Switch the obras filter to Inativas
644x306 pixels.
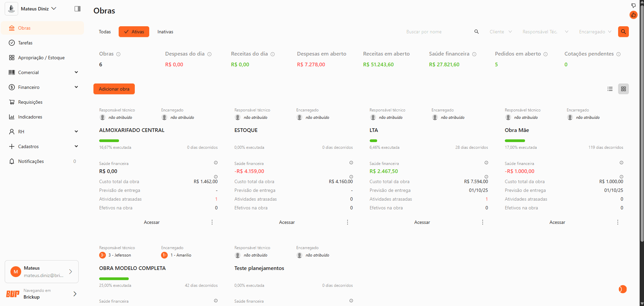(165, 32)
